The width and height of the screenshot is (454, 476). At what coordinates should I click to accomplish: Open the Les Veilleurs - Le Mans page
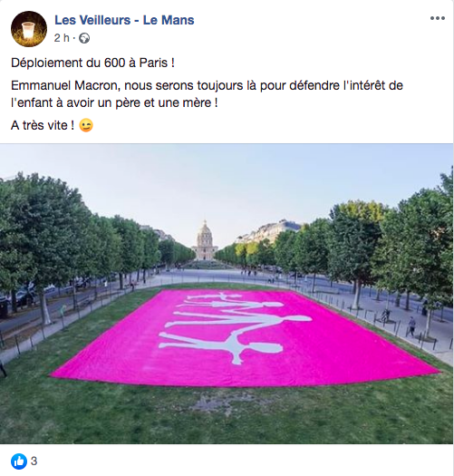point(124,20)
